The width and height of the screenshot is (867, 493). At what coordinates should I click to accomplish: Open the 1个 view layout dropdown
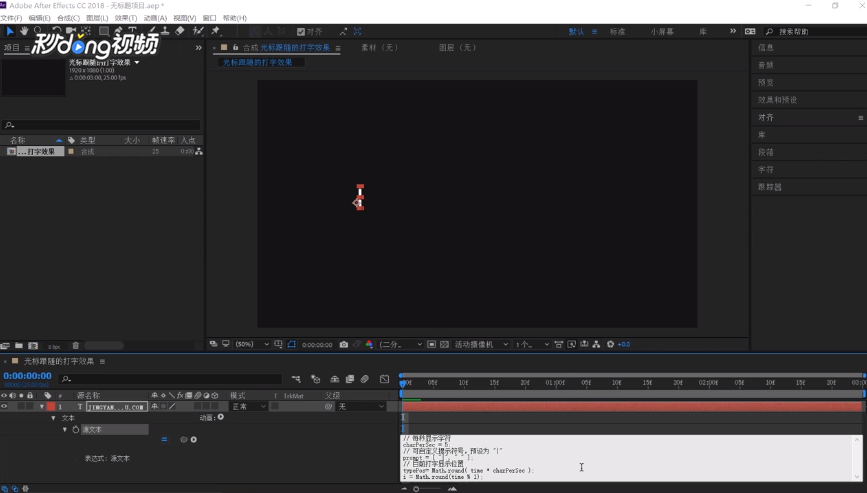(x=532, y=344)
